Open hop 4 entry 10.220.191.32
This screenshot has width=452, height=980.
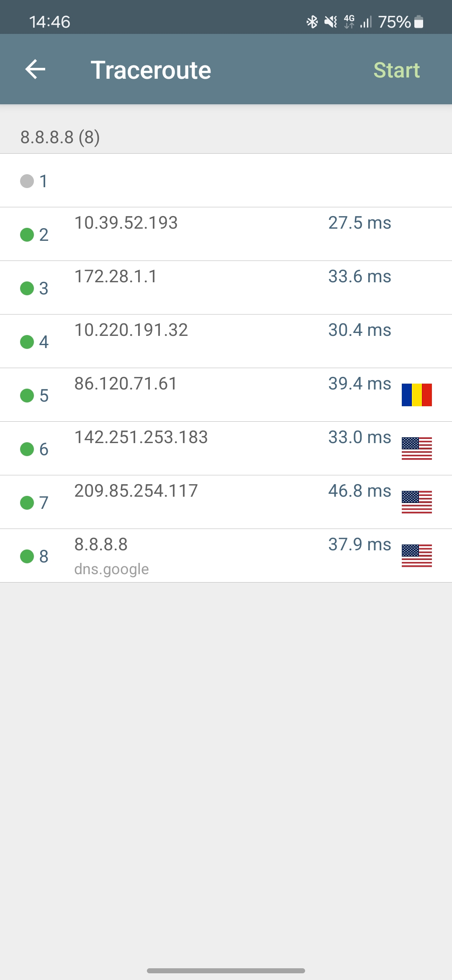tap(131, 330)
